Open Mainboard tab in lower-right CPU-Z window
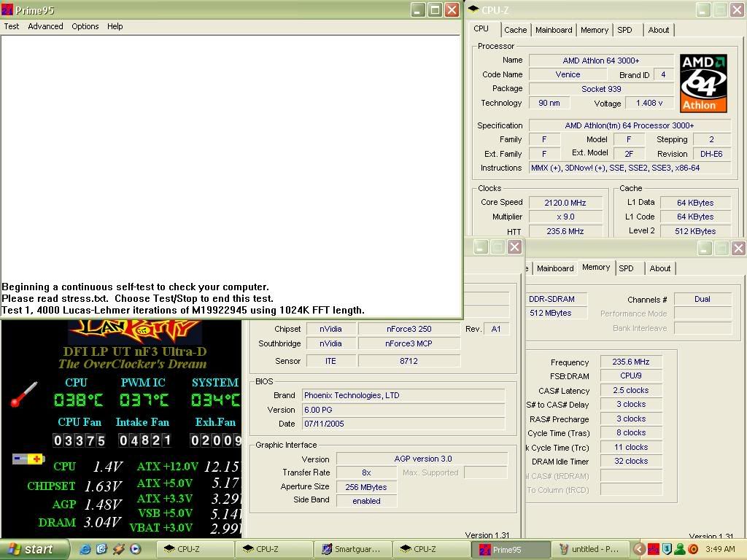Screen dimensions: 747x560 click(555, 268)
